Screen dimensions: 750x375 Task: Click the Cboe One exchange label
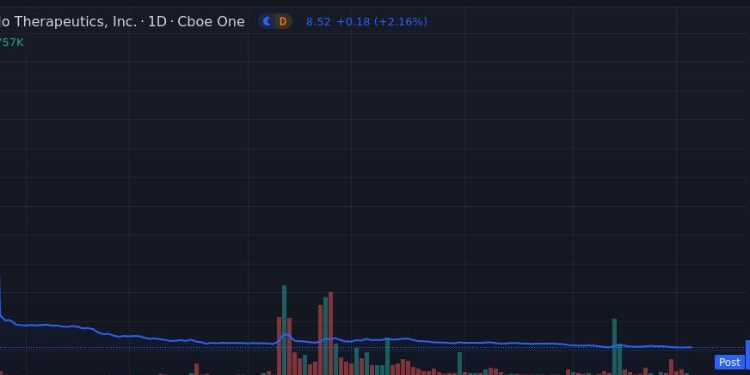pyautogui.click(x=211, y=22)
